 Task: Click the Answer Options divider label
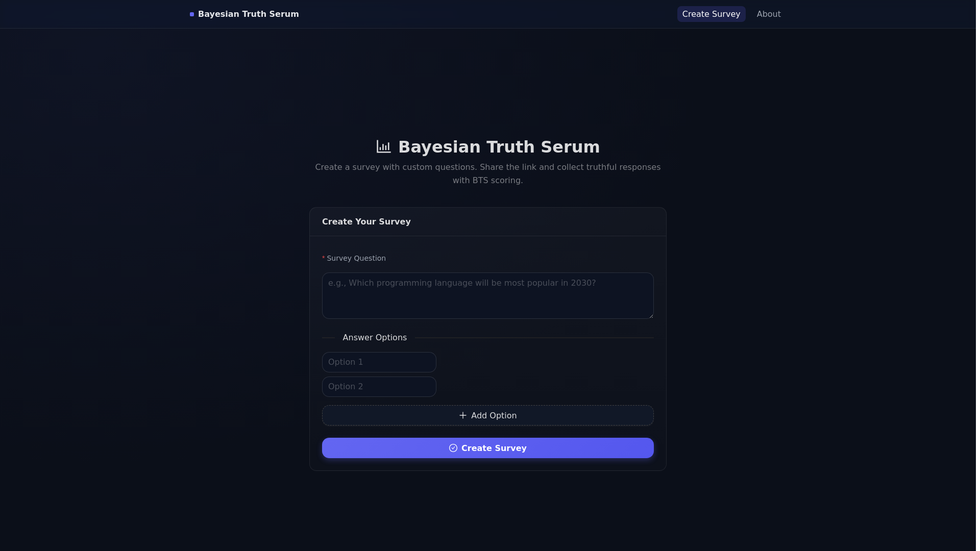(x=374, y=338)
